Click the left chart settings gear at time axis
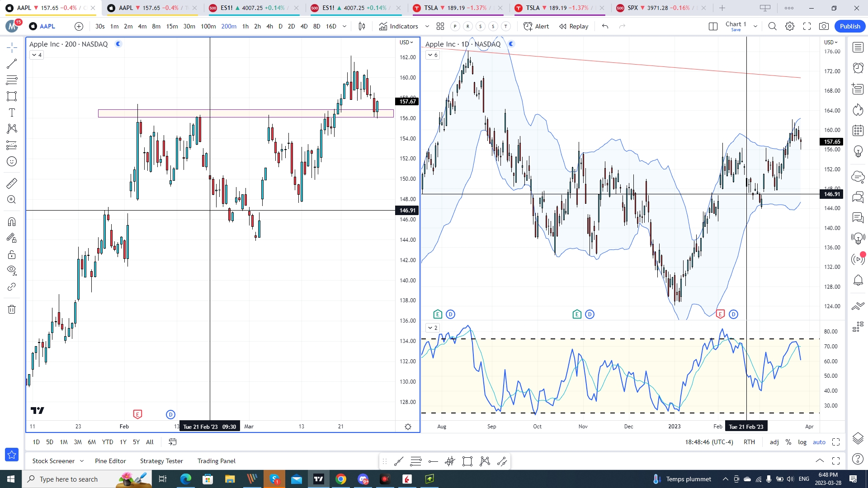 point(408,427)
